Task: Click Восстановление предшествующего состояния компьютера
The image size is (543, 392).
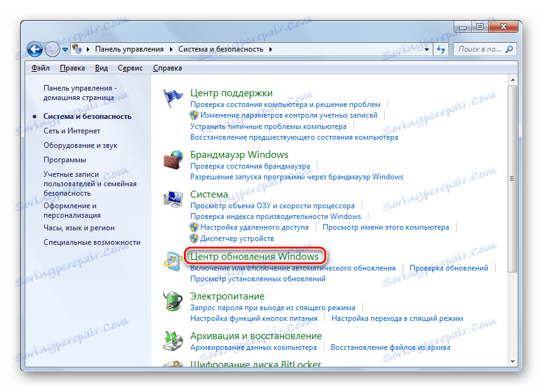Action: point(294,137)
